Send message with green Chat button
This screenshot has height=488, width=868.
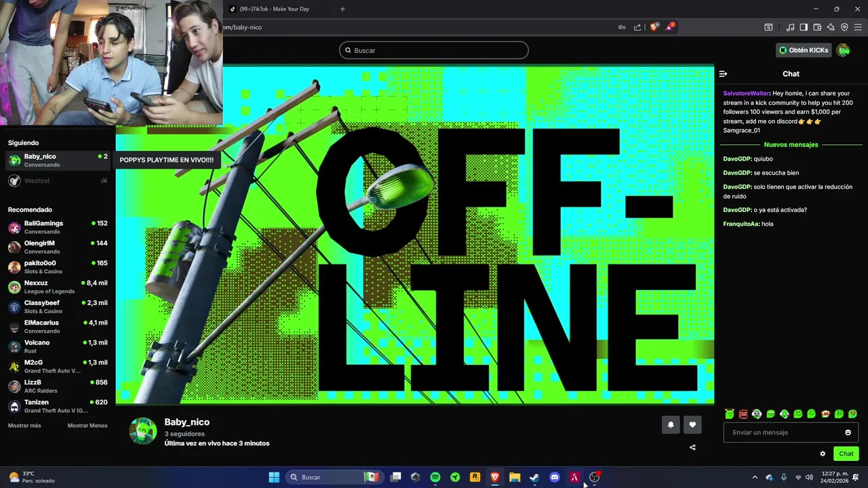[x=846, y=453]
